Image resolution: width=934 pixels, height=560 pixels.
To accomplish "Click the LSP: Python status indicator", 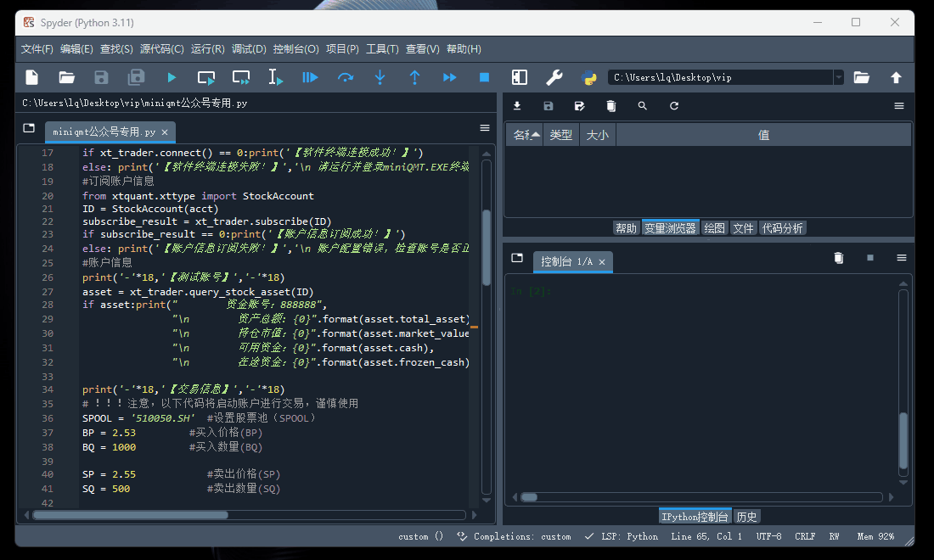I will (x=622, y=536).
